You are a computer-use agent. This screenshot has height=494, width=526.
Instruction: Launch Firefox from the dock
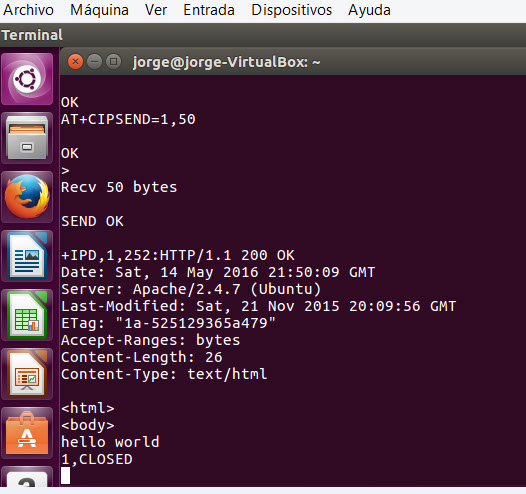[27, 197]
